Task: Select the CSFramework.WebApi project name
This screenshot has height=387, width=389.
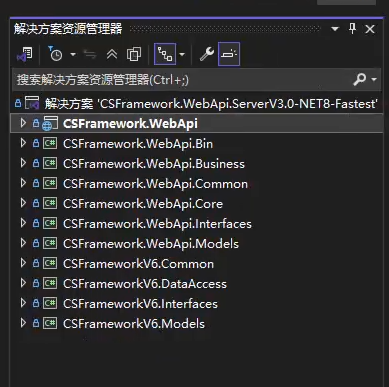Action: click(x=130, y=124)
